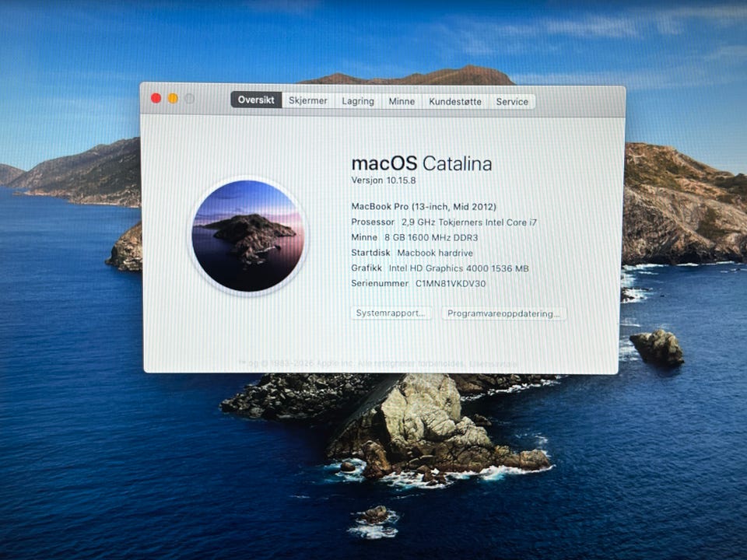Viewport: 747px width, 560px height.
Task: Minimize the window with the yellow button
Action: pos(173,98)
